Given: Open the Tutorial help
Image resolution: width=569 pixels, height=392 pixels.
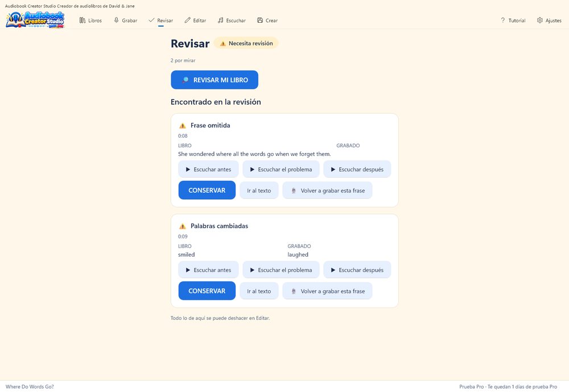Looking at the screenshot, I should click(x=513, y=20).
